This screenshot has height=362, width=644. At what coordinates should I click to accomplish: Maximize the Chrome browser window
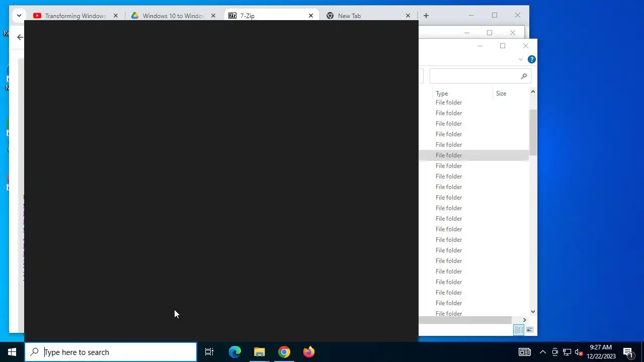point(495,16)
